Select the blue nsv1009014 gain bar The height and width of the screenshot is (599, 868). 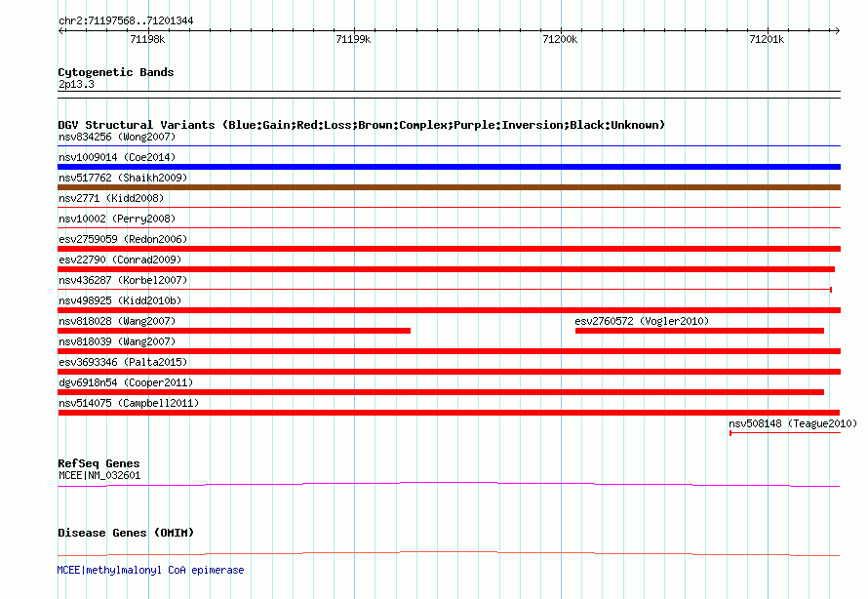click(x=449, y=167)
